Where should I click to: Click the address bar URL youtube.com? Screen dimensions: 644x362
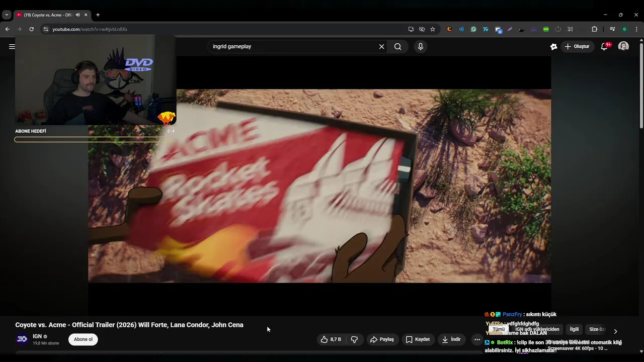point(90,29)
